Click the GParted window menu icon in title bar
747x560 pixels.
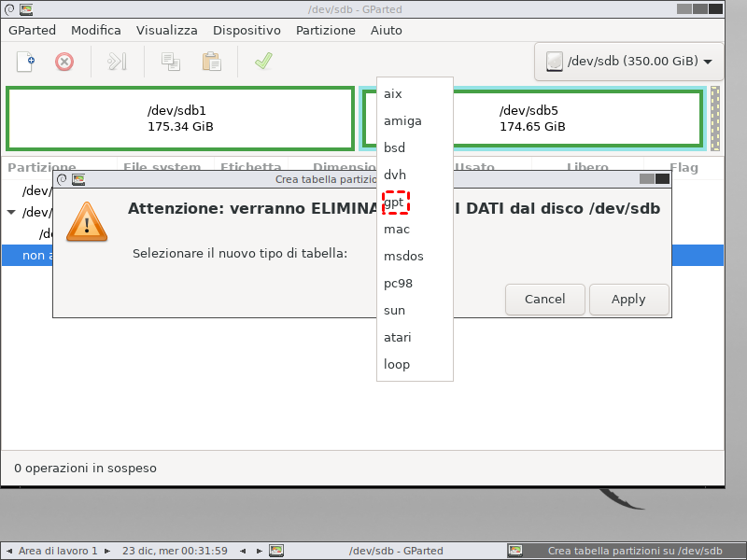[26, 9]
